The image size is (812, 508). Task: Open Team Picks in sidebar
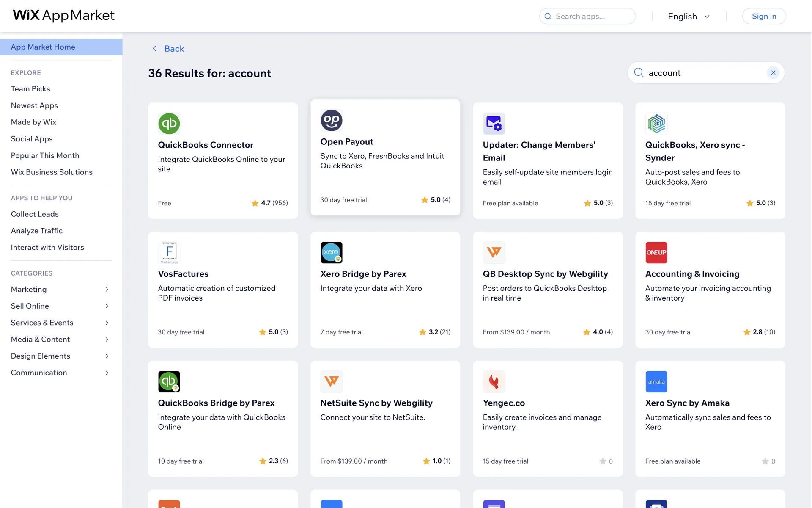(x=30, y=89)
